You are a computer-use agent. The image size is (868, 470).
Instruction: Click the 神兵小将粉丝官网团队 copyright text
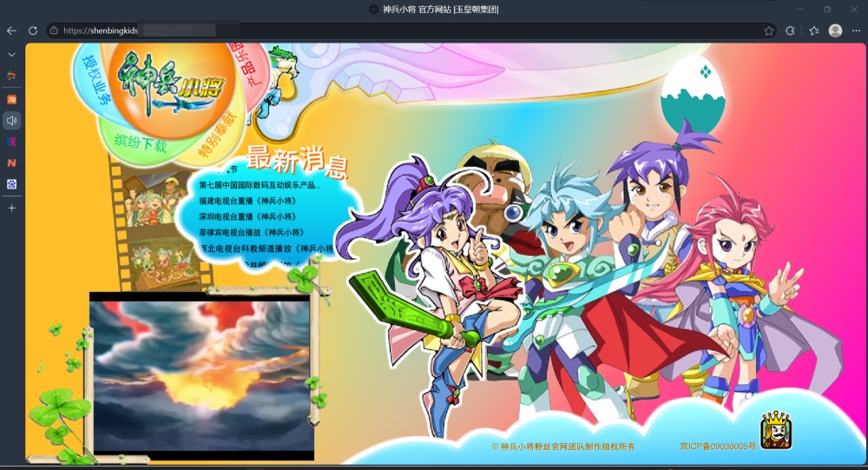[x=563, y=447]
